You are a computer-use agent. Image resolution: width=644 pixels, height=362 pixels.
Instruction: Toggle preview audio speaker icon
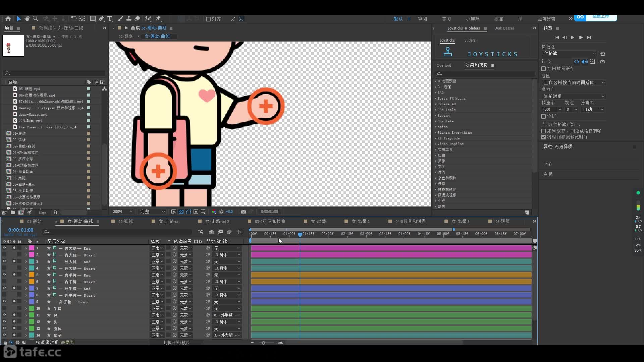(x=584, y=62)
